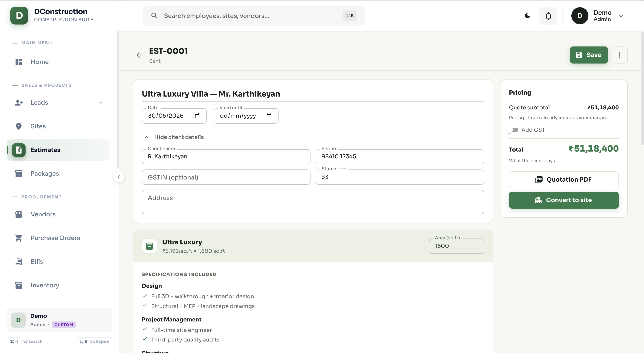Viewport: 644px width, 353px height.
Task: Click the Leads person-add icon
Action: tap(19, 103)
